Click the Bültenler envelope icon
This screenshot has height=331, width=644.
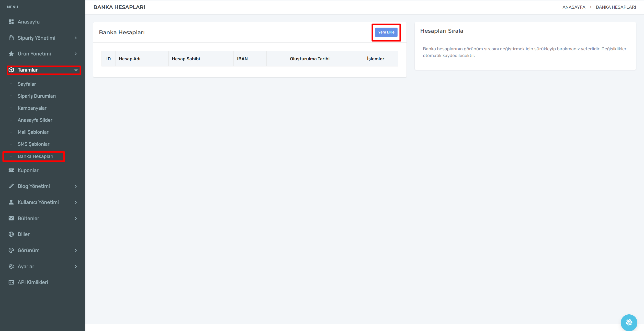pyautogui.click(x=11, y=218)
